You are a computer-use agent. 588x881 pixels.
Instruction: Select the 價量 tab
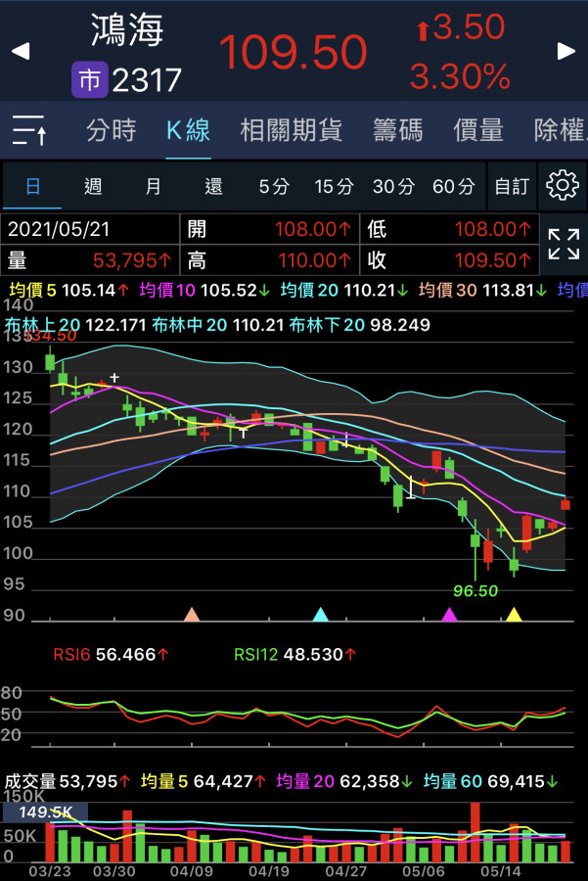click(477, 130)
